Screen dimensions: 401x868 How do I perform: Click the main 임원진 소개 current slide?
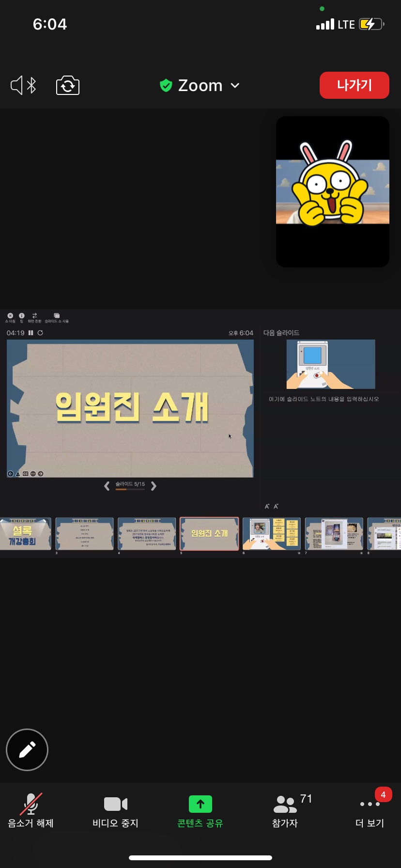coord(130,408)
